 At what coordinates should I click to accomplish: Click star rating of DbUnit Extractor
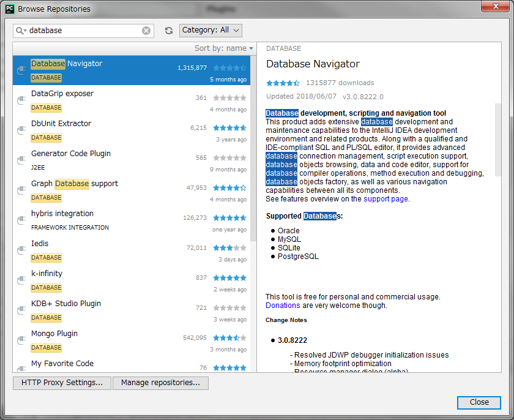coord(229,128)
